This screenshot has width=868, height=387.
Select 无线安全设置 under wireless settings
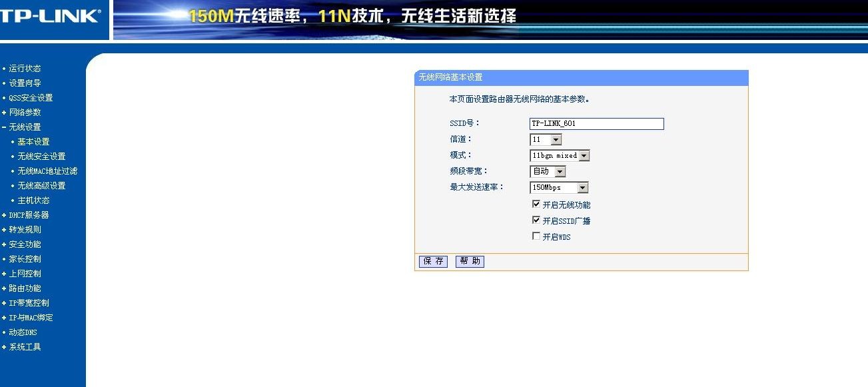41,156
